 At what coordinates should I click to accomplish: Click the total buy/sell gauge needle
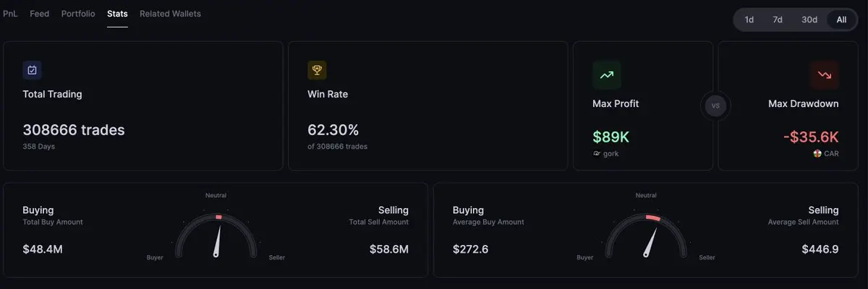(217, 242)
